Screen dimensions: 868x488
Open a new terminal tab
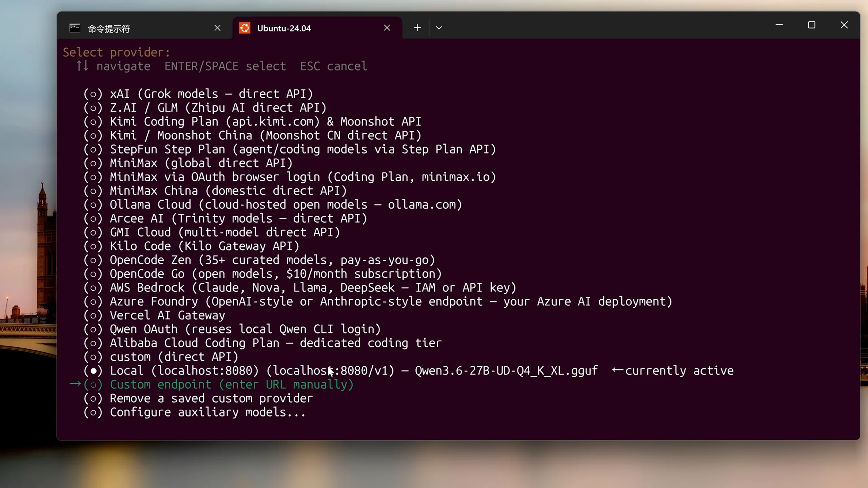417,28
